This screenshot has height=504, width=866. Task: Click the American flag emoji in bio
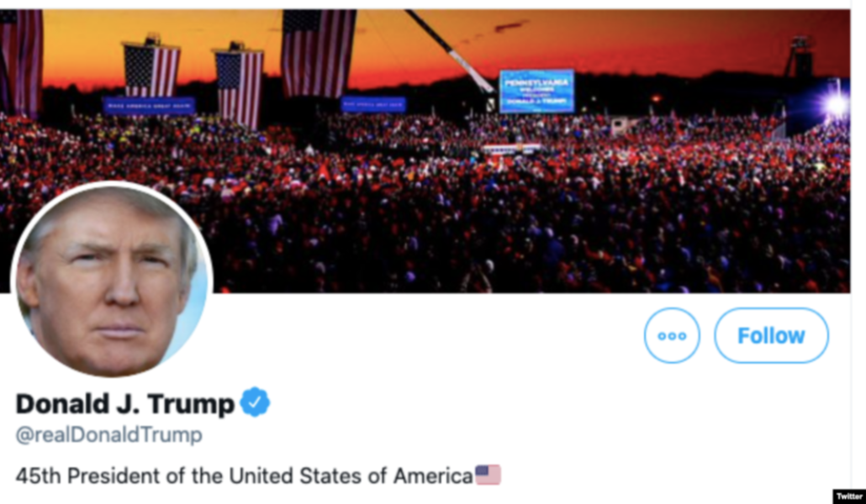pos(488,475)
